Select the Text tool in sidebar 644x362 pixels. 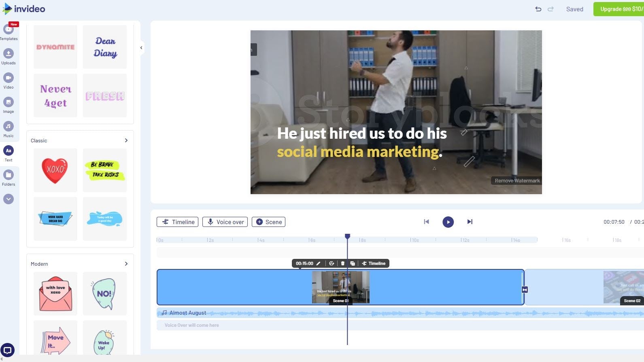[9, 154]
